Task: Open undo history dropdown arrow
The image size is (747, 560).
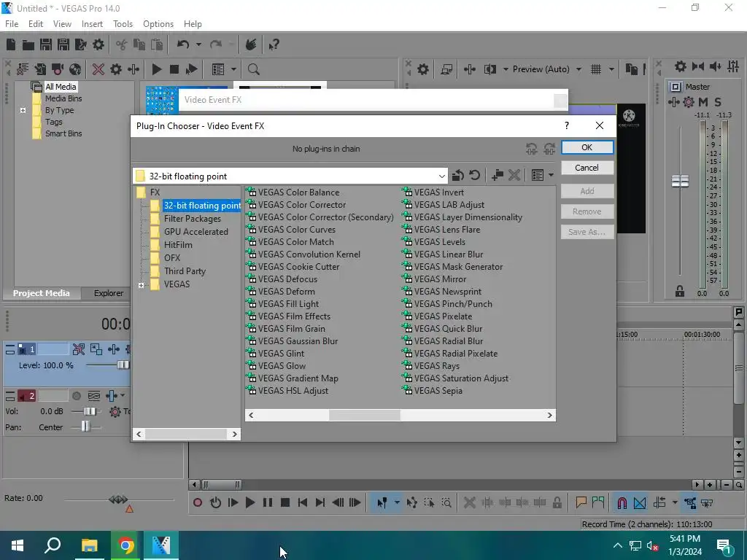Action: tap(198, 44)
